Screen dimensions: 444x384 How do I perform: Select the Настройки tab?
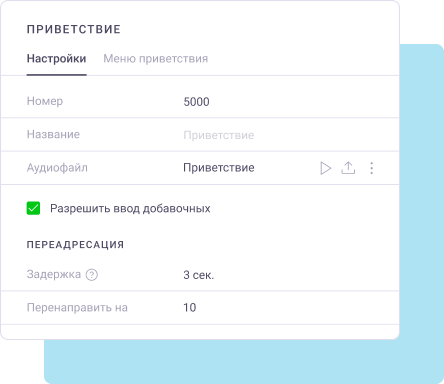(56, 59)
